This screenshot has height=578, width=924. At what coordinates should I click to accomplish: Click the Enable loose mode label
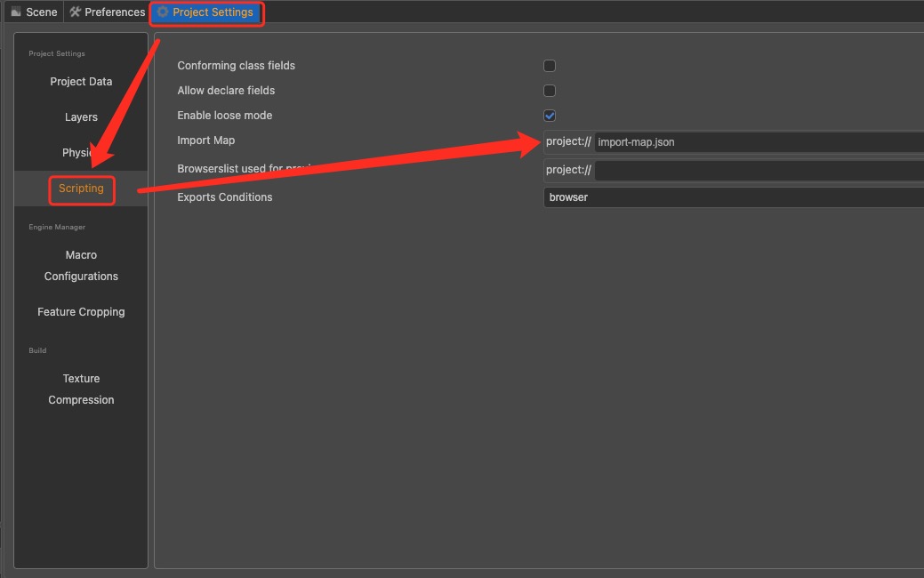click(224, 116)
